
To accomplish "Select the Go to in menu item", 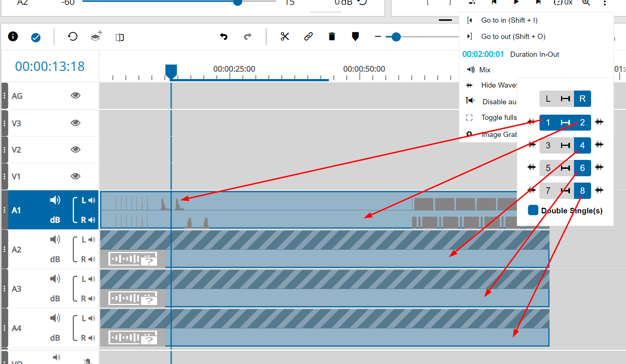I will (x=509, y=20).
